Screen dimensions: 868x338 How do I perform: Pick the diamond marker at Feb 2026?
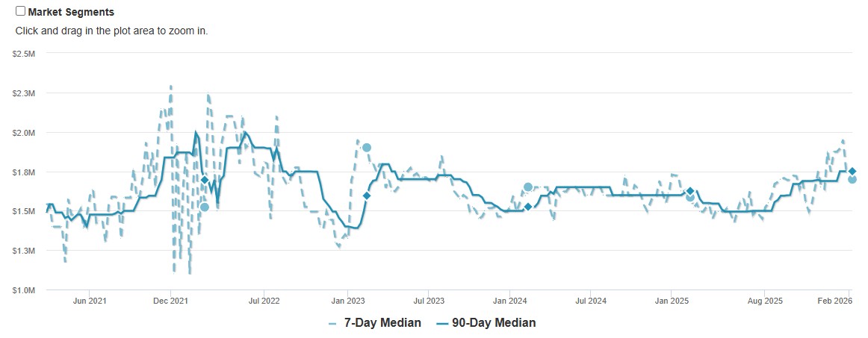click(x=852, y=172)
